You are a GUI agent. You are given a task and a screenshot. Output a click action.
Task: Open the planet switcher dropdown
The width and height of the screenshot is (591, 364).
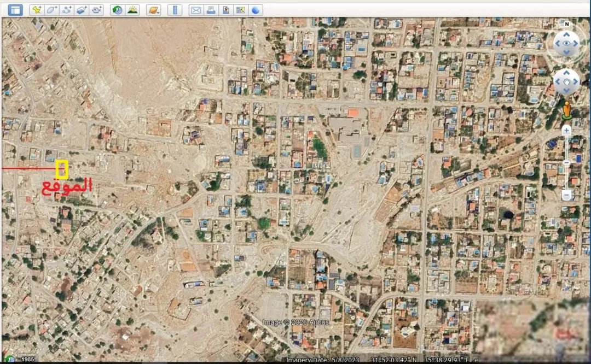tap(153, 10)
